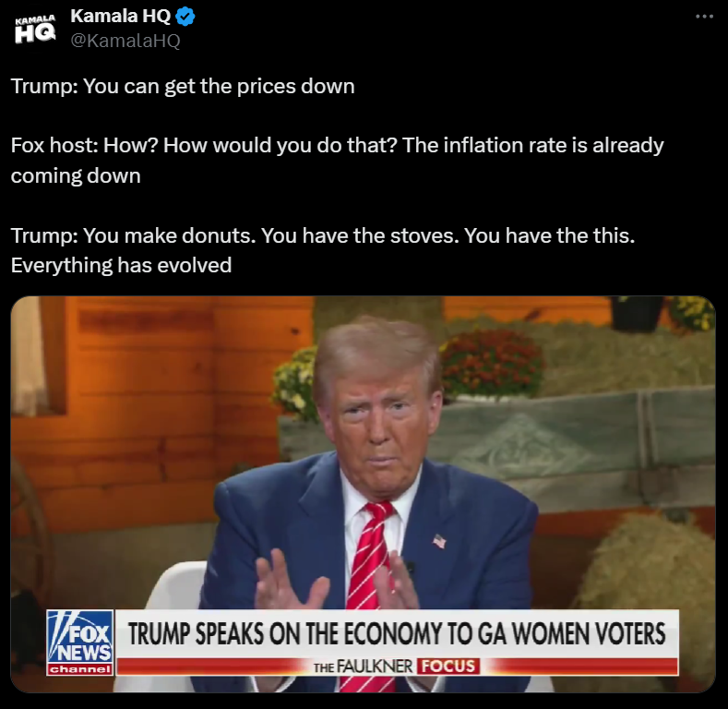Open the Kamala HQ profile avatar
The width and height of the screenshot is (728, 709).
point(35,29)
